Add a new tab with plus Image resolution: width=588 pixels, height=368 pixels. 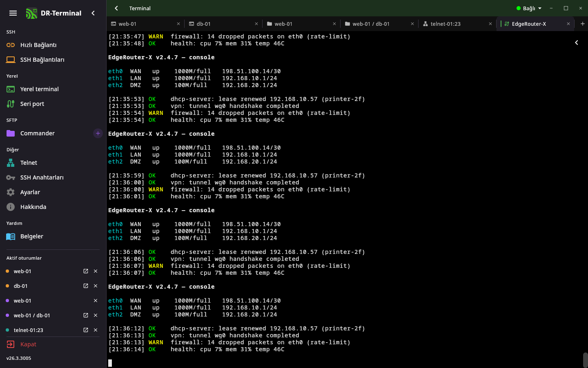(x=583, y=24)
